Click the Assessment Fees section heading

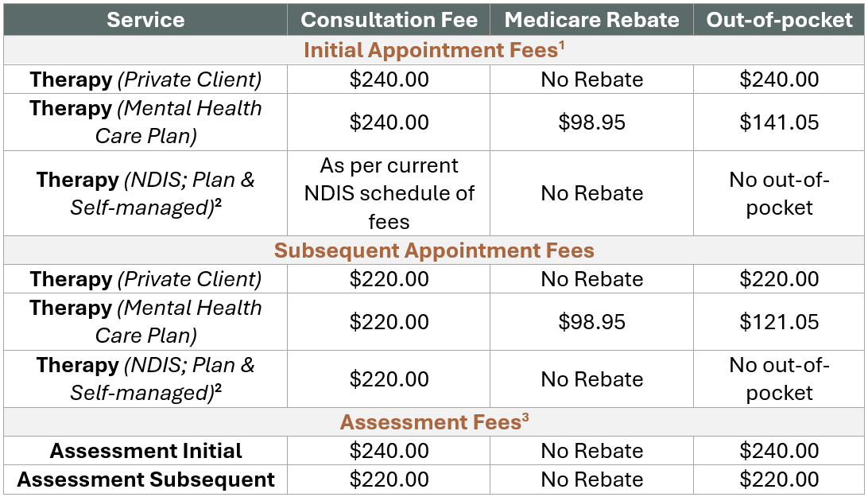pos(434,422)
